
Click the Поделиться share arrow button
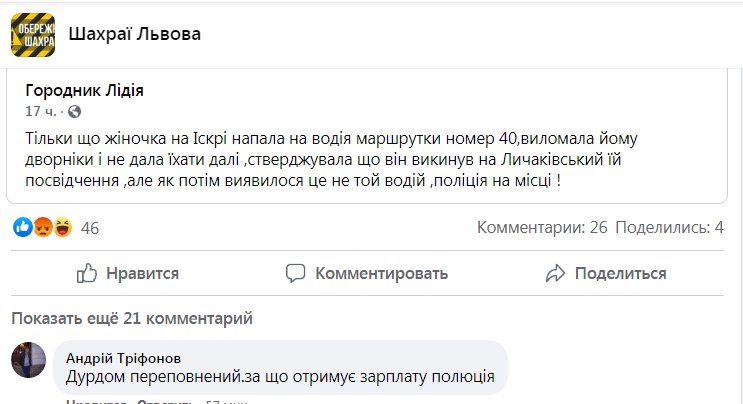tap(605, 273)
